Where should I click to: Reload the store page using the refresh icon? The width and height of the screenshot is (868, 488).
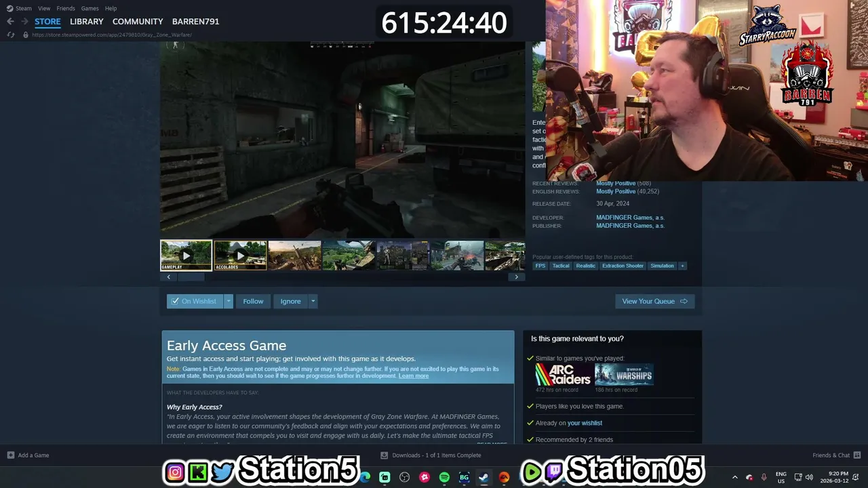10,35
